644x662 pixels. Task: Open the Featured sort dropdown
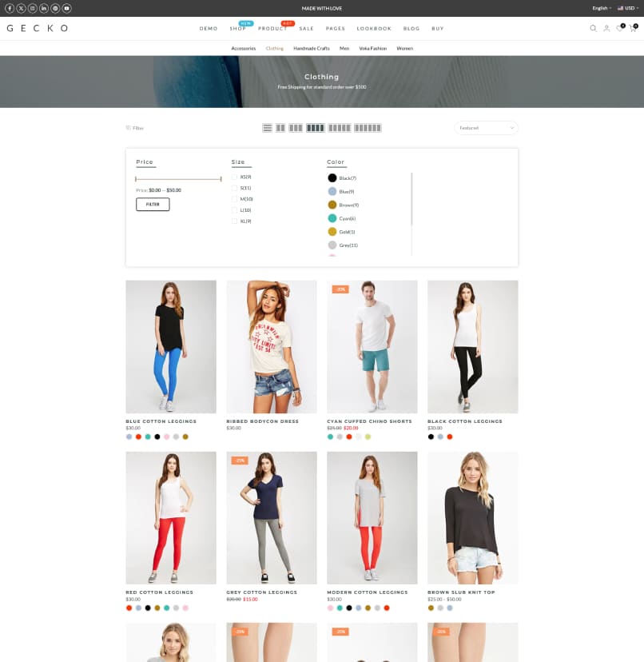(486, 128)
